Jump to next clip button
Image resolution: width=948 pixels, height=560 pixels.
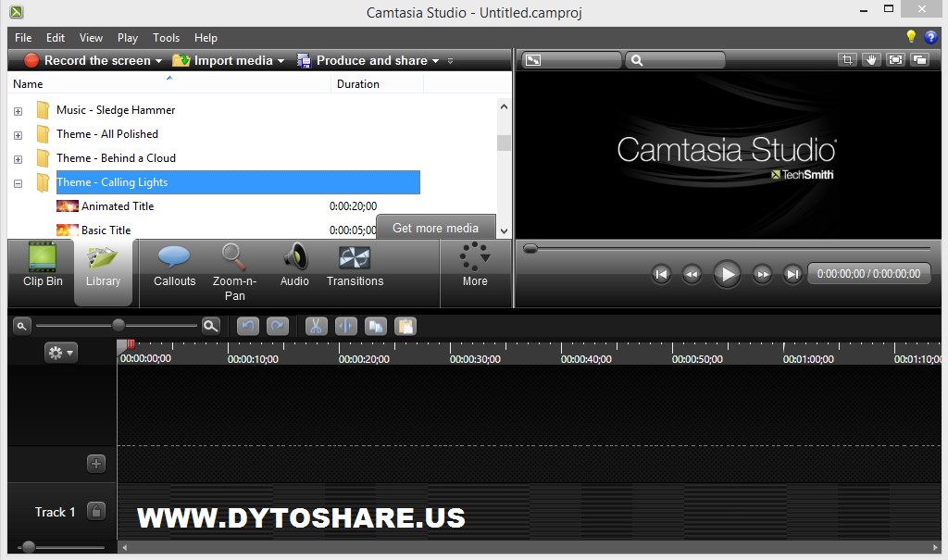pyautogui.click(x=792, y=274)
